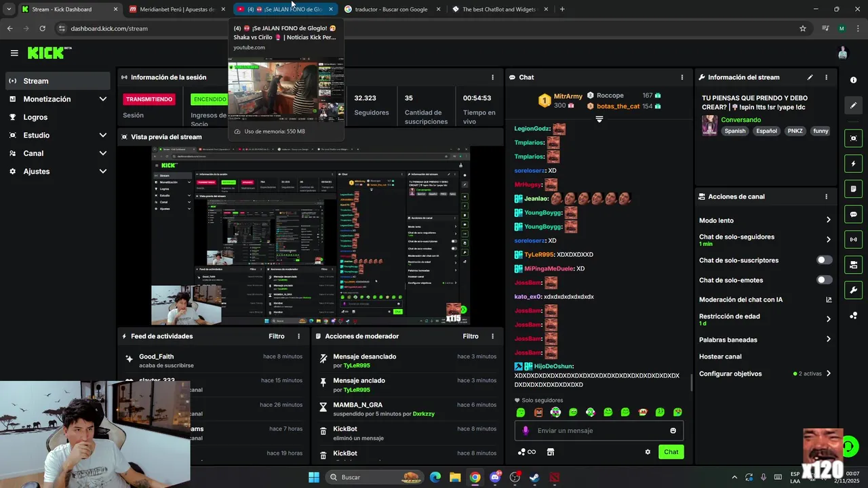
Task: Click the Conversando category link
Action: coord(741,120)
